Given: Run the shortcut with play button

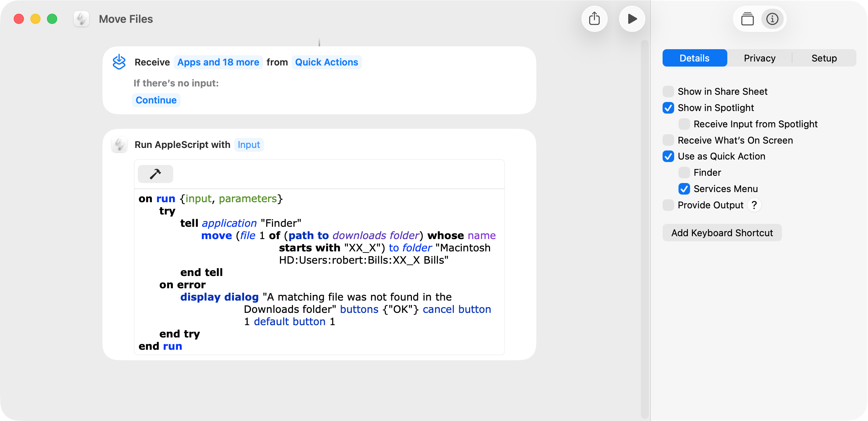Looking at the screenshot, I should tap(632, 19).
